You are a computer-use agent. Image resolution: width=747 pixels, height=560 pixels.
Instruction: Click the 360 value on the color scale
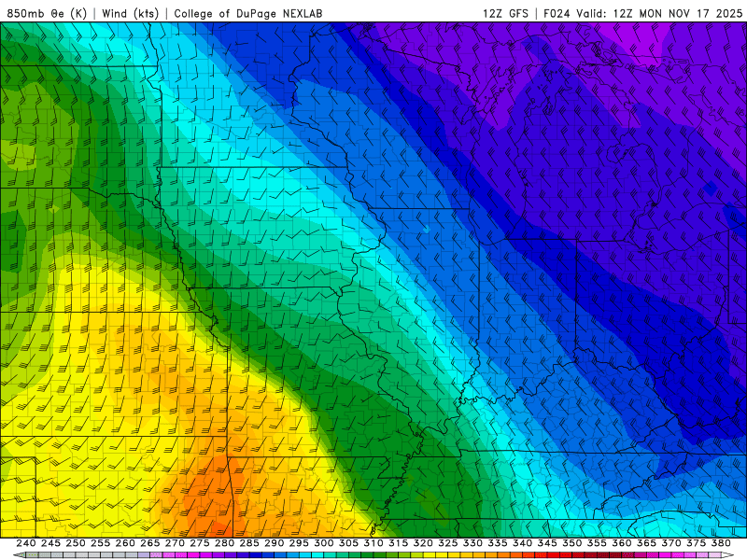[x=621, y=543]
